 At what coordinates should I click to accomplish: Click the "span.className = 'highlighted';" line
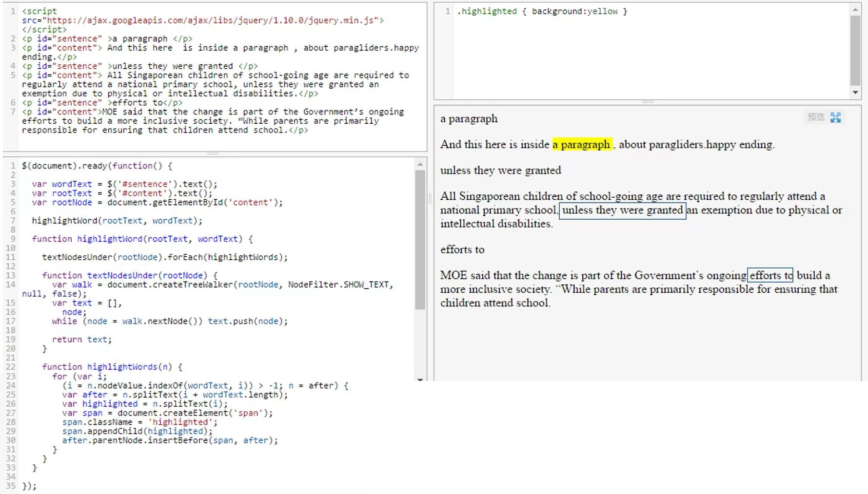[x=140, y=422]
